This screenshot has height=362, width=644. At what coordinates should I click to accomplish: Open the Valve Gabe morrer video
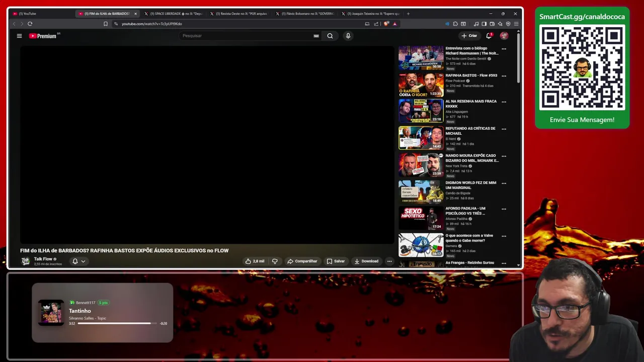point(469,238)
